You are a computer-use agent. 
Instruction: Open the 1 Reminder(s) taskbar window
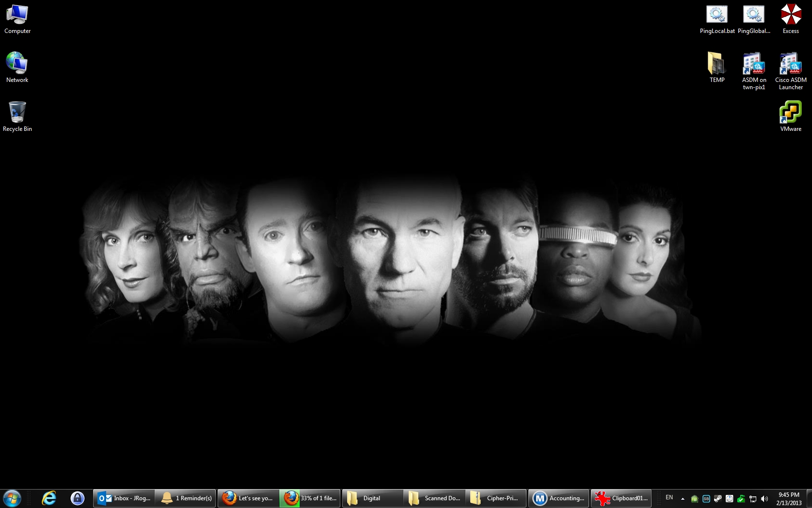[186, 498]
